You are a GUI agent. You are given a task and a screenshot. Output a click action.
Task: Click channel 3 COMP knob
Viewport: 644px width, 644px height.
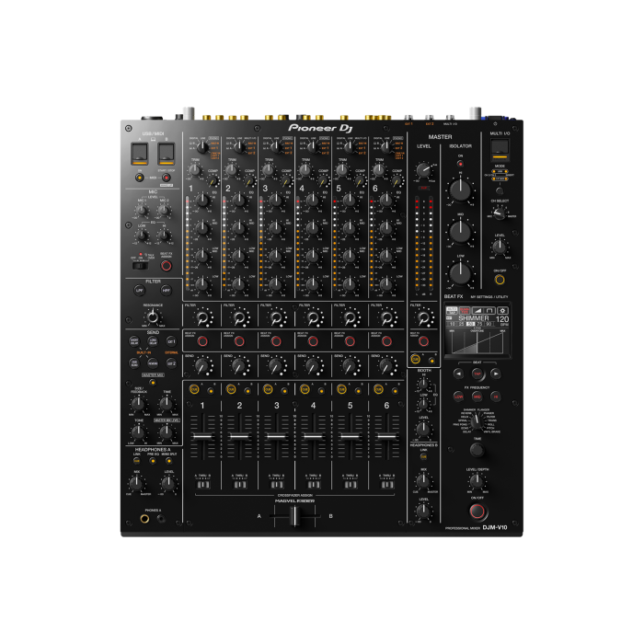(x=287, y=180)
